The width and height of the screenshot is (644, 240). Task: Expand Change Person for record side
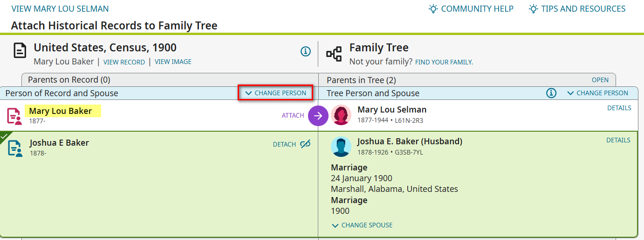[x=275, y=93]
